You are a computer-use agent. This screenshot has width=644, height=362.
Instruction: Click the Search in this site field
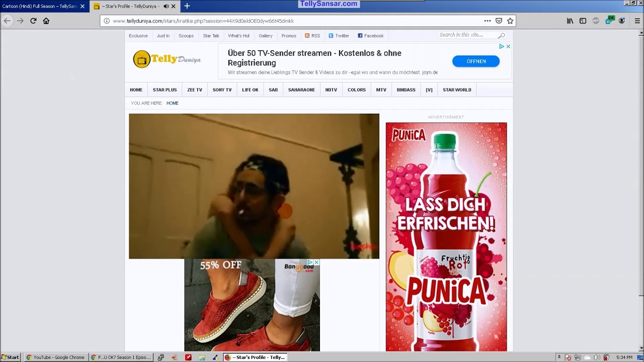coord(467,35)
